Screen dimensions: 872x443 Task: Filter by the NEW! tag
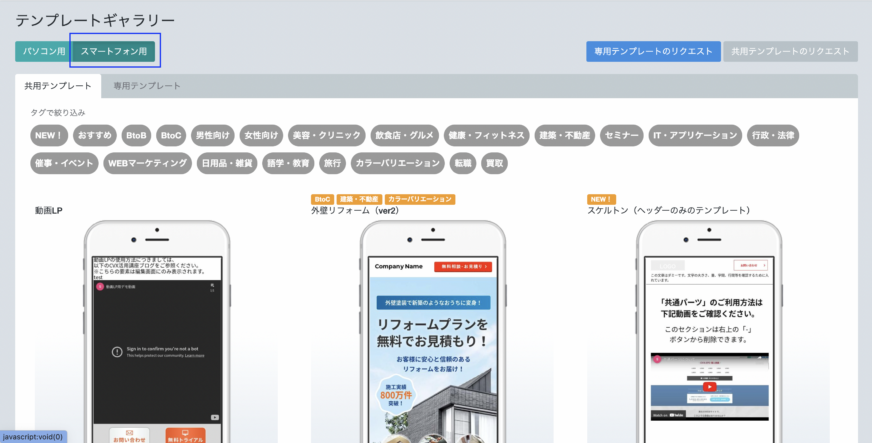[x=49, y=135]
